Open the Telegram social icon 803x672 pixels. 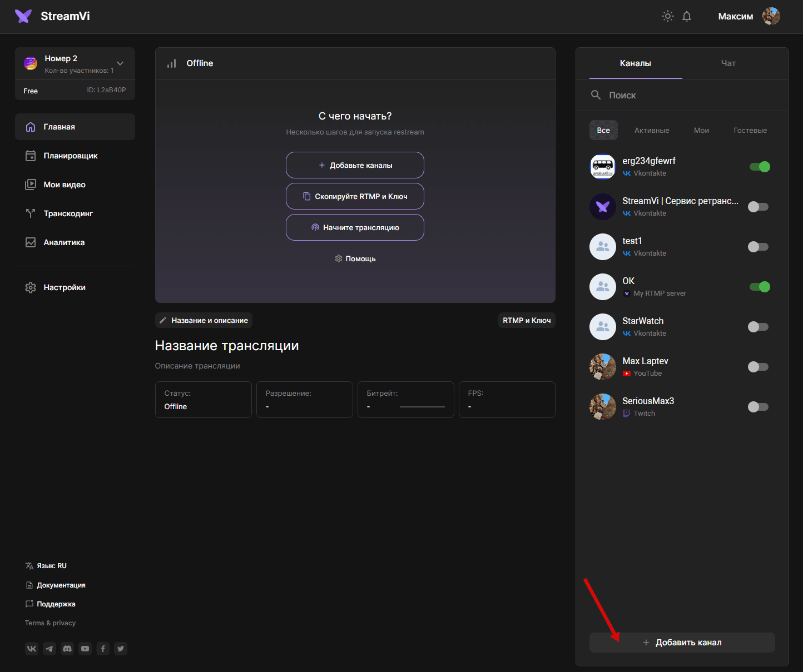[49, 649]
